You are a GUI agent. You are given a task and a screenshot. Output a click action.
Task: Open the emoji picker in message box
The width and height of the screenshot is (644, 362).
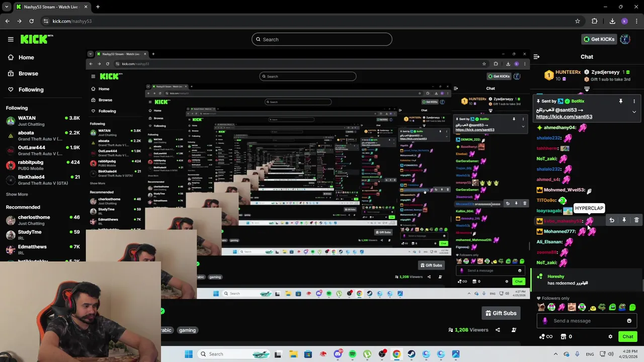629,321
